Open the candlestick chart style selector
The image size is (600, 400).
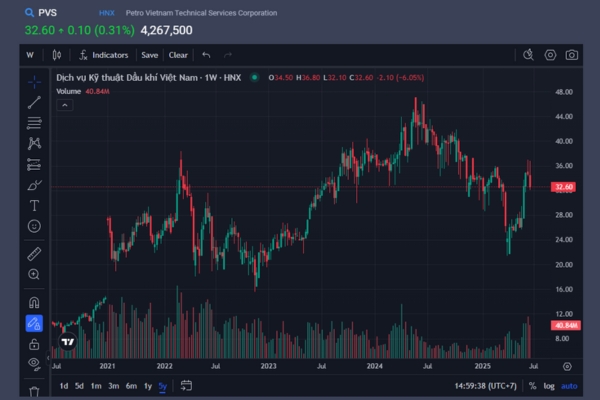coord(57,55)
